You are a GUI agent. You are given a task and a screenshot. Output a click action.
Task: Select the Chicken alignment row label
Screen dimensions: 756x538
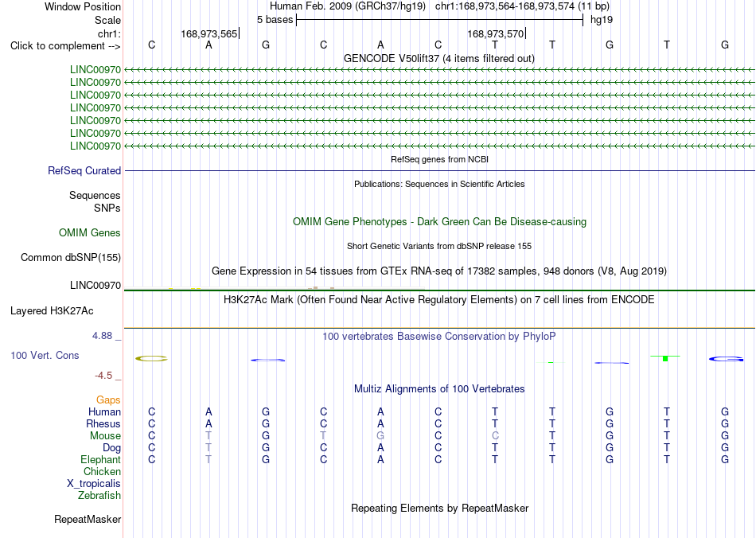point(102,471)
